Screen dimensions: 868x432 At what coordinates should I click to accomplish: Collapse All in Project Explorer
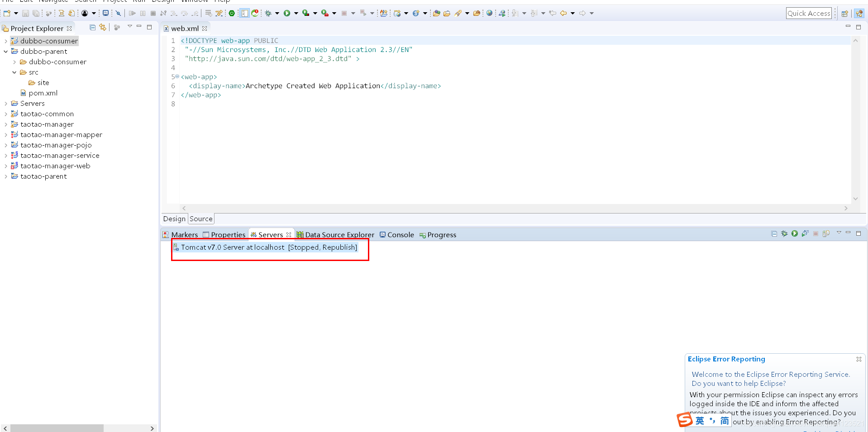point(93,28)
